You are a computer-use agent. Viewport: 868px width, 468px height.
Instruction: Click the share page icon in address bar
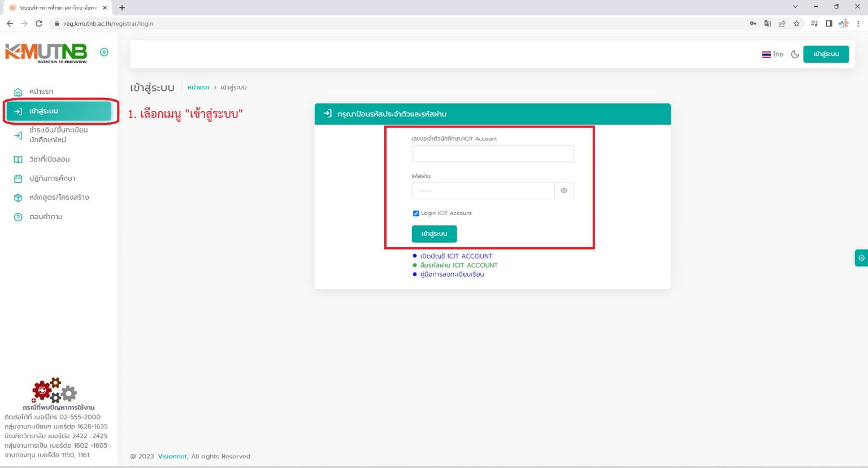pos(782,24)
